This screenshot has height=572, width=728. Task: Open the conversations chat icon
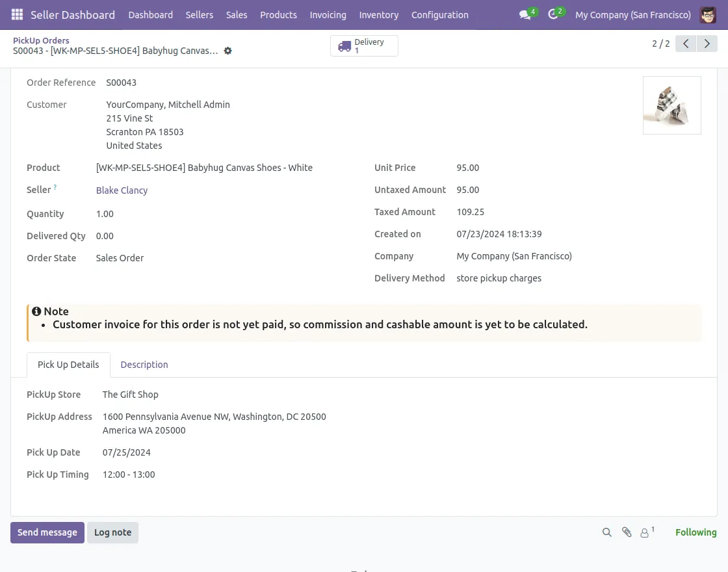(x=525, y=15)
